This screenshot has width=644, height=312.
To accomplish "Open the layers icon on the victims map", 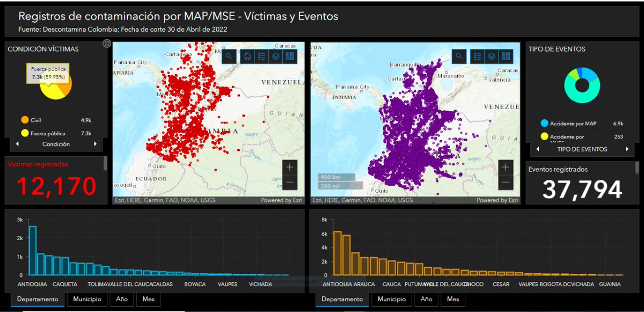I will tap(275, 56).
